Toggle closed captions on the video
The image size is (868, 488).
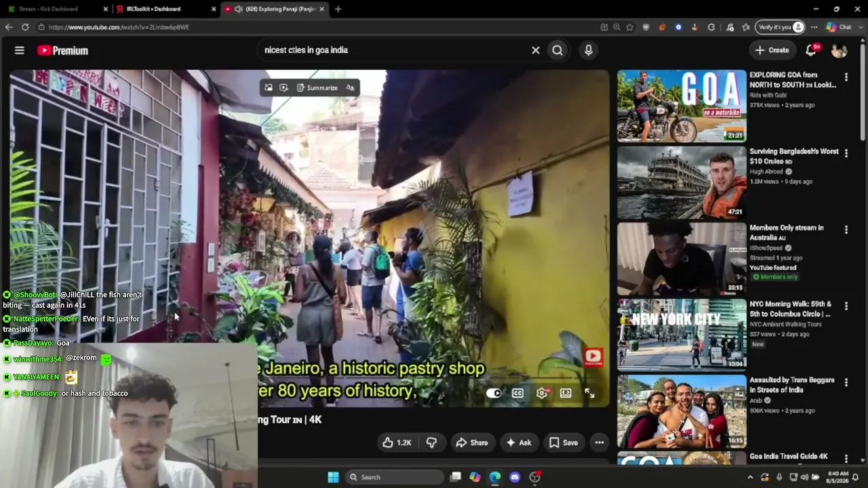pyautogui.click(x=517, y=393)
